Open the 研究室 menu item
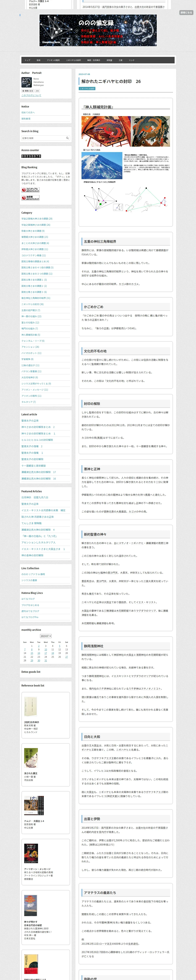Viewport: 196px width, 980px height. click(x=109, y=60)
